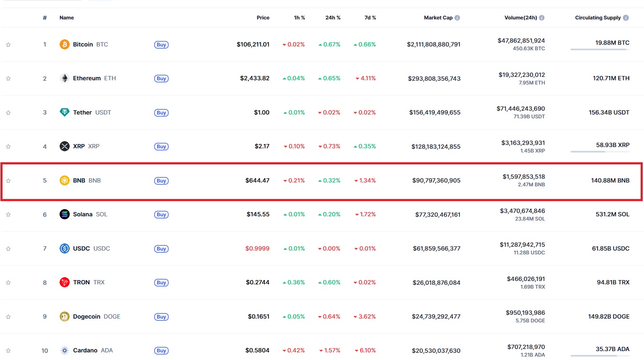Click the Bitcoin price $106,211.01
The width and height of the screenshot is (644, 360).
point(253,44)
